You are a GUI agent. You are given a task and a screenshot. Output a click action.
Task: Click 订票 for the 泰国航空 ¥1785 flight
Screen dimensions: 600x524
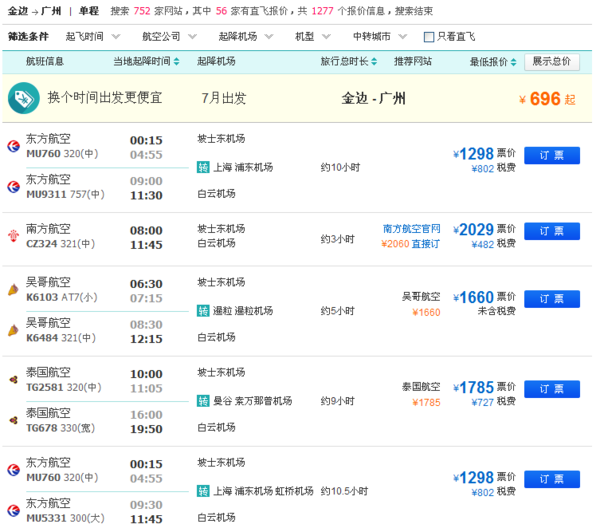[x=552, y=389]
